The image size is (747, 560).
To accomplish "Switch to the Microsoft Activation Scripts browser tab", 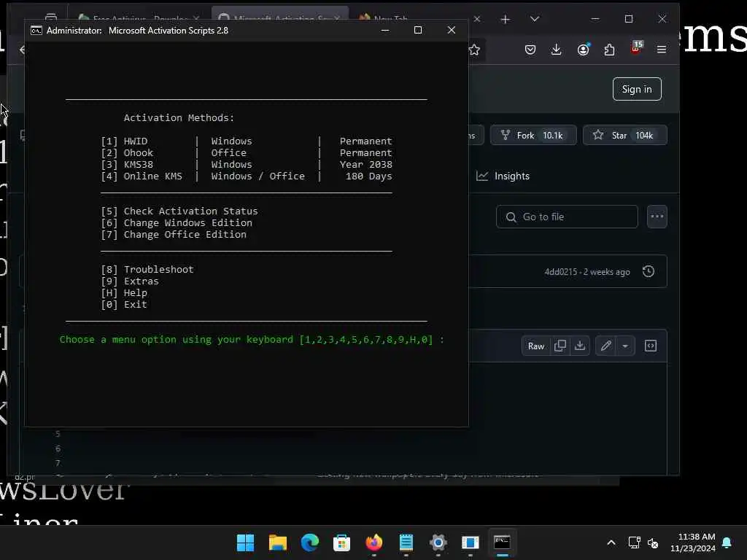I will (279, 17).
